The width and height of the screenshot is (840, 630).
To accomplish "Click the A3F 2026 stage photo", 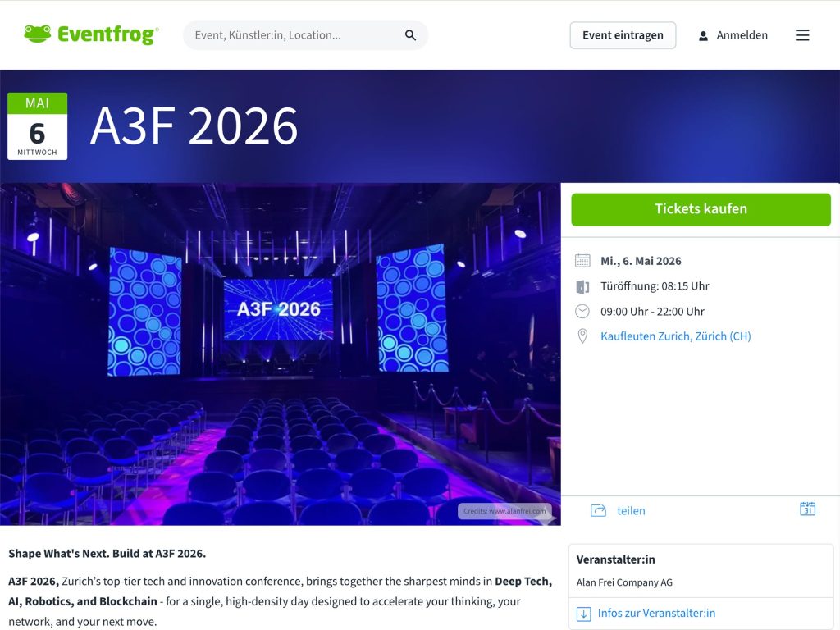I will pos(279,353).
